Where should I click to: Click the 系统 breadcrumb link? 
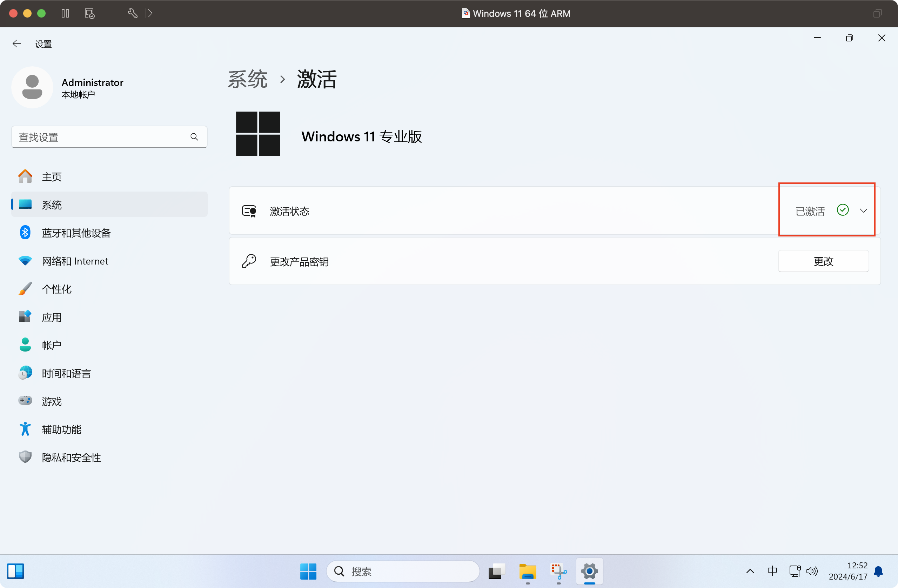click(x=248, y=79)
